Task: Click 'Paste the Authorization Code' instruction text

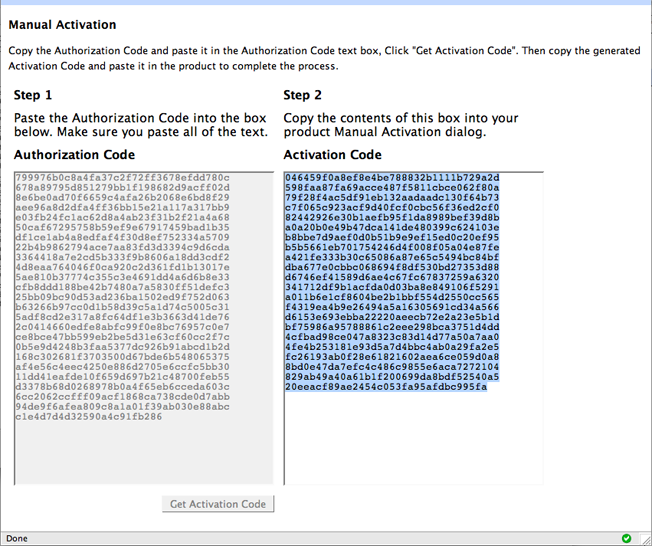Action: pos(141,125)
